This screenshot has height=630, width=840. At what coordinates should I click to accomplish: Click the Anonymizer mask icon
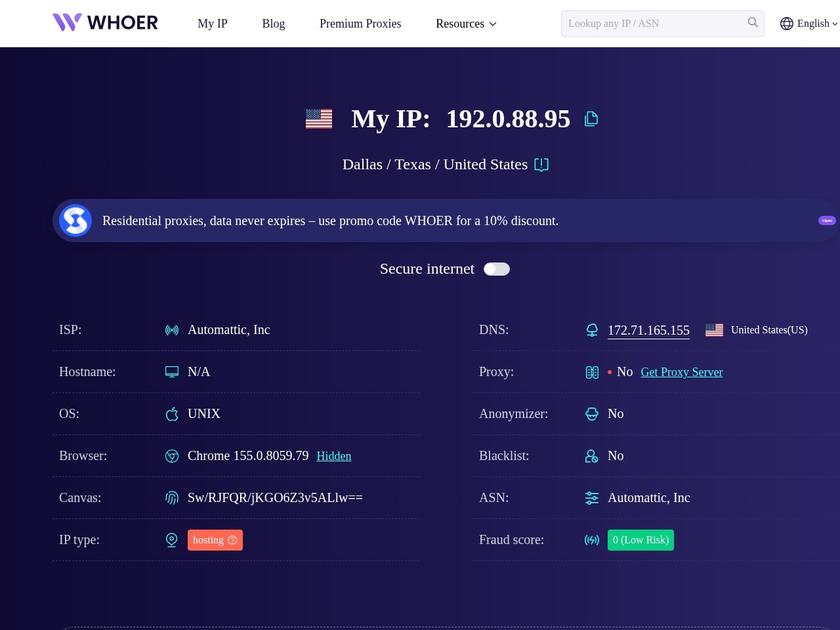pyautogui.click(x=592, y=414)
